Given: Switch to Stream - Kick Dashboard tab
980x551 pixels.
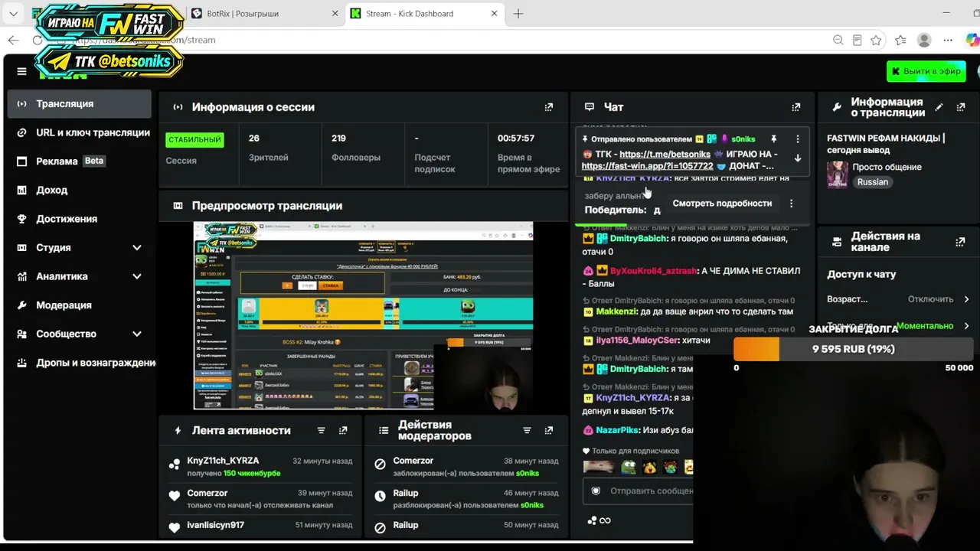Looking at the screenshot, I should click(x=424, y=14).
